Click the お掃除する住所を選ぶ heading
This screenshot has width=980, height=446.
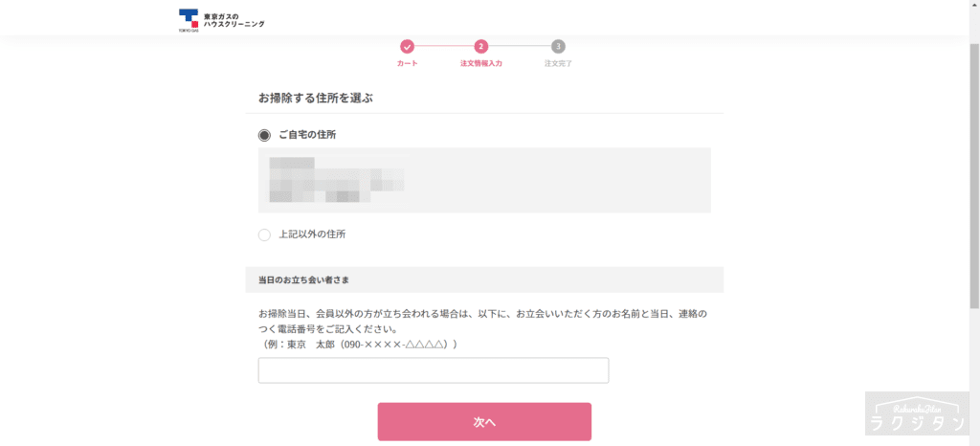coord(316,98)
